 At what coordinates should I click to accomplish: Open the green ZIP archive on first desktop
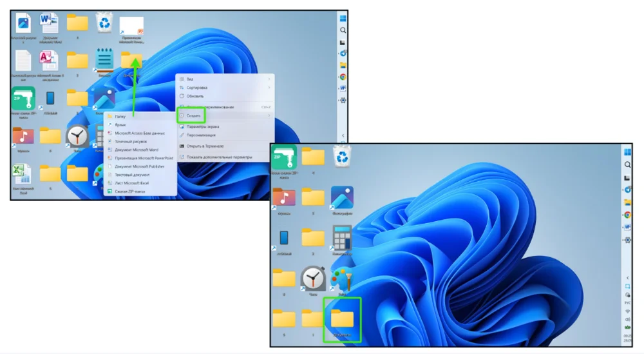[x=23, y=98]
